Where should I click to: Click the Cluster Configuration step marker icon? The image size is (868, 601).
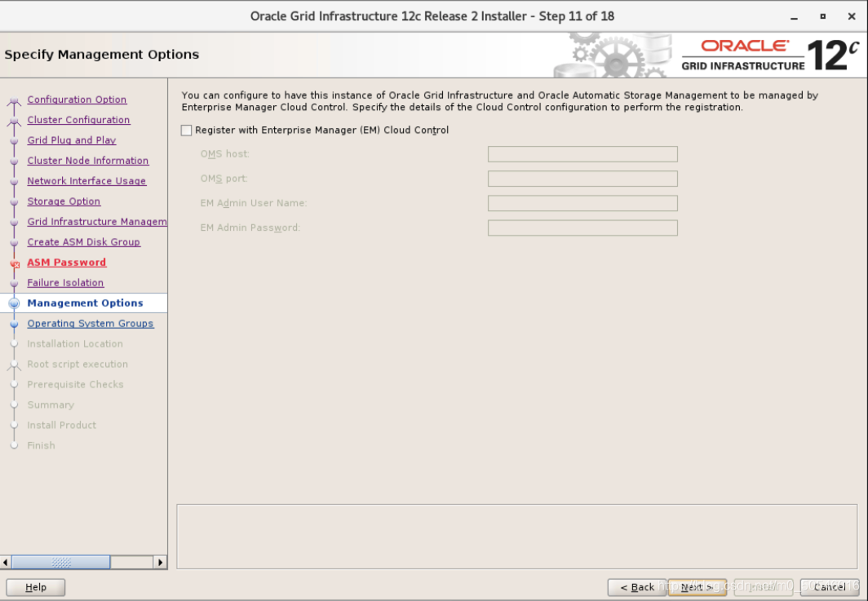click(15, 122)
